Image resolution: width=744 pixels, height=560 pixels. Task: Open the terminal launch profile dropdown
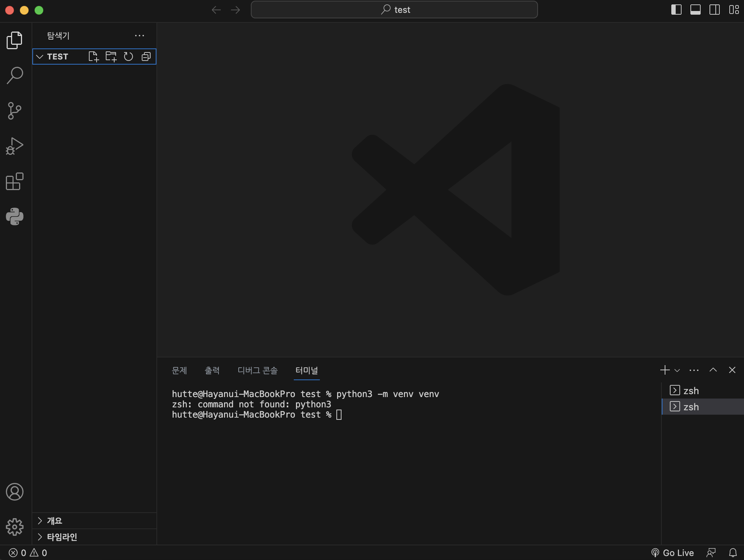(x=677, y=370)
